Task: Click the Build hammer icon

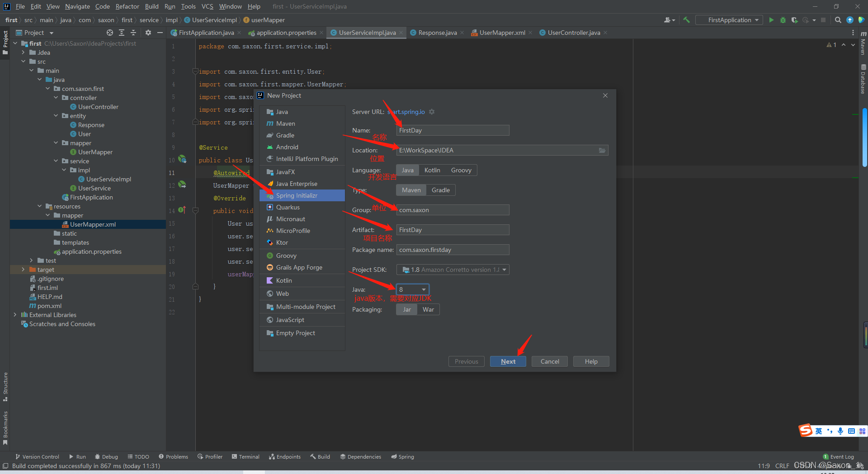Action: (x=686, y=20)
